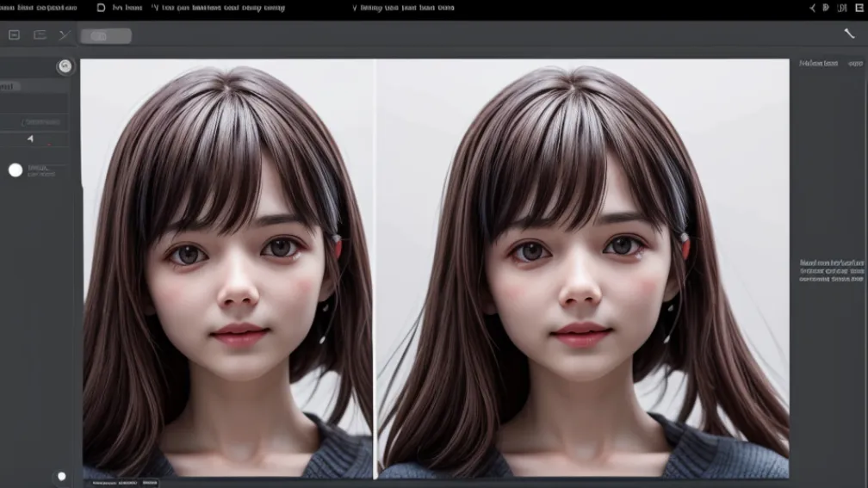Click the circular refresh icon above the left panel
The height and width of the screenshot is (488, 868).
65,66
